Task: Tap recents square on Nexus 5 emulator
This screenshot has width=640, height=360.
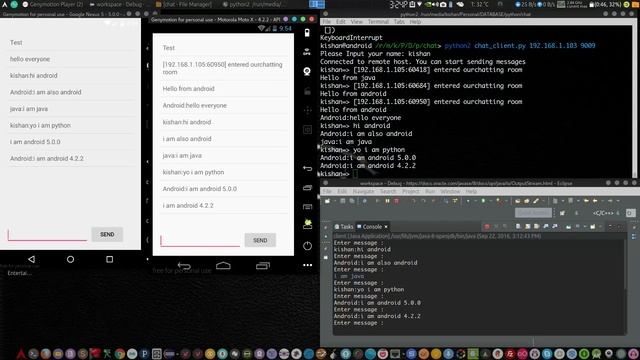Action: tap(109, 259)
